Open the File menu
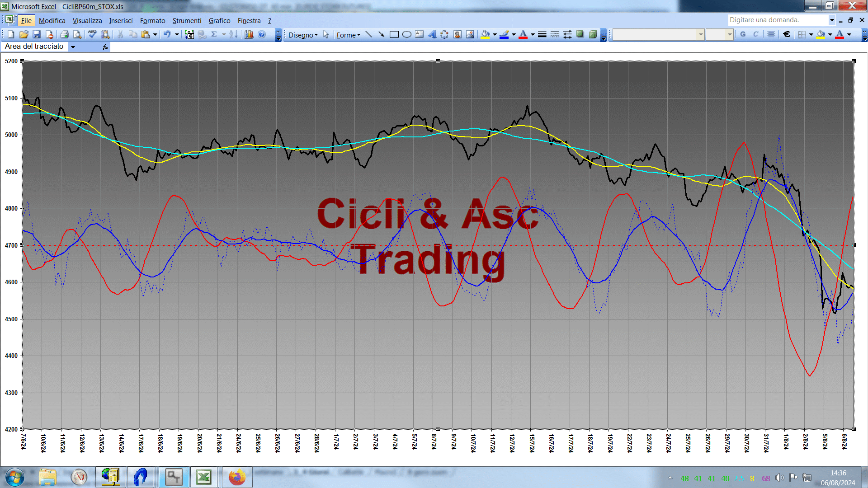This screenshot has height=488, width=868. [26, 20]
